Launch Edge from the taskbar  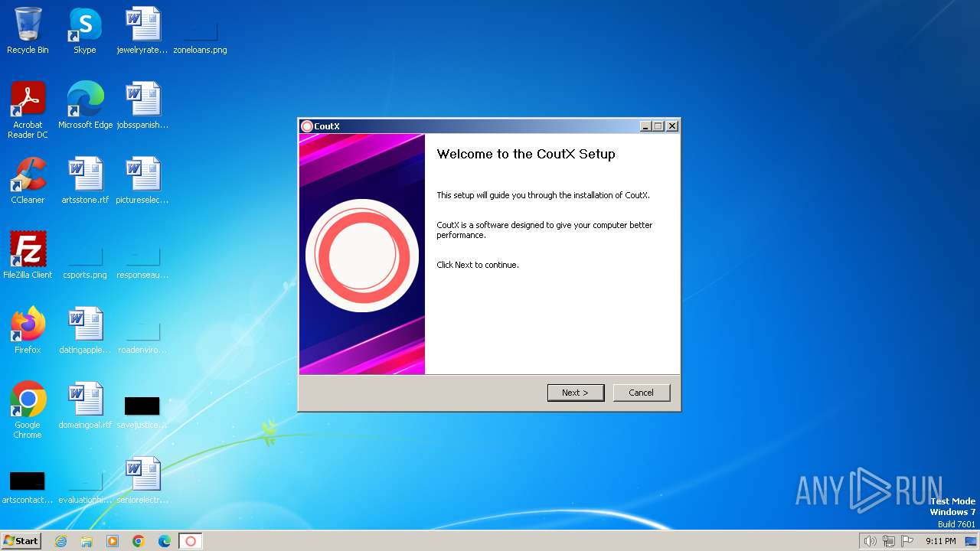click(165, 541)
